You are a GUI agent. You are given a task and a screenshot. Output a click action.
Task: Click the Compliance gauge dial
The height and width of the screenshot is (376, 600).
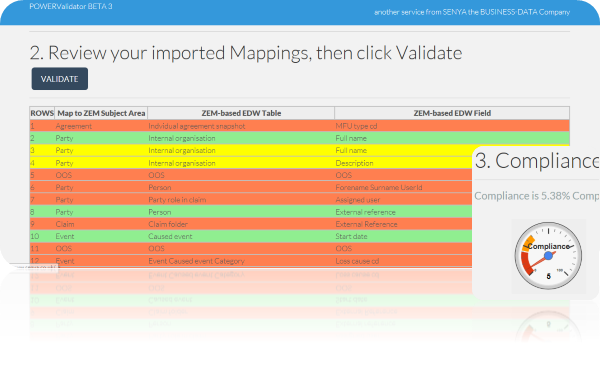(x=548, y=256)
